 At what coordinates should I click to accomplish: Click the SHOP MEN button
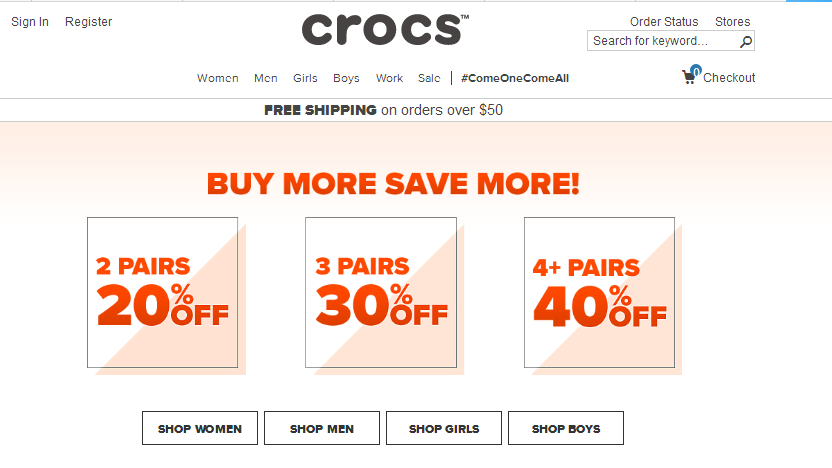coord(322,428)
